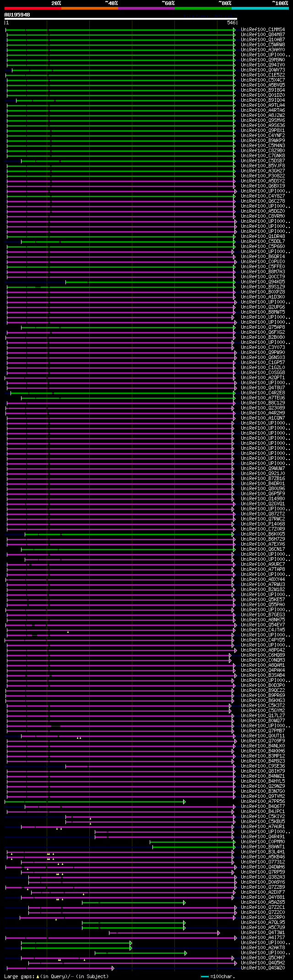Select the UniRef100_C4Y827 entry
293x980 pixels.
pos(263,196)
